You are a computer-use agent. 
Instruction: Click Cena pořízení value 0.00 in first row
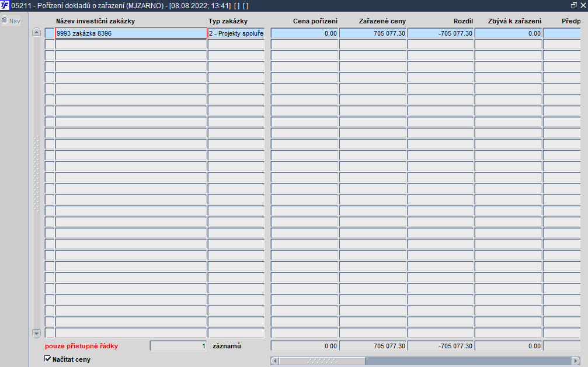pyautogui.click(x=304, y=33)
